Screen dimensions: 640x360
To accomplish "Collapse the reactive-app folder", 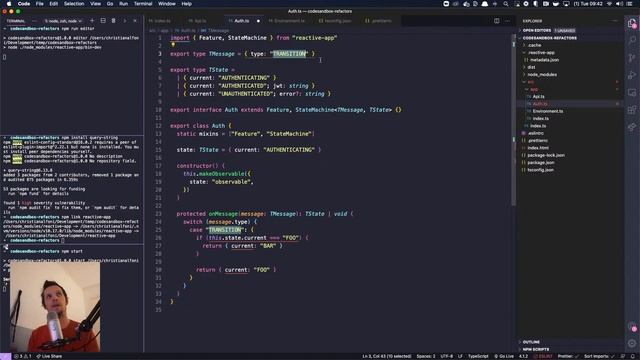I will point(541,53).
